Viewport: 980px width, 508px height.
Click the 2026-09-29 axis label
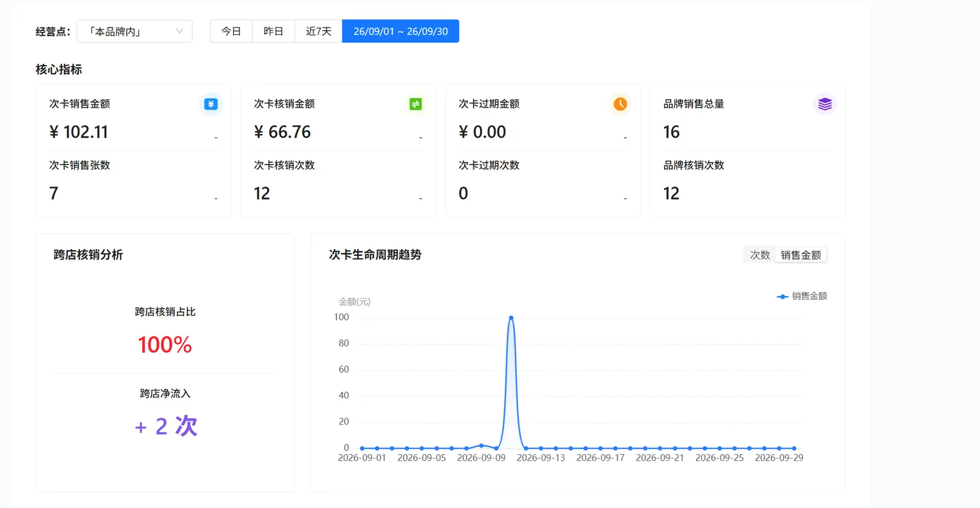click(x=779, y=458)
